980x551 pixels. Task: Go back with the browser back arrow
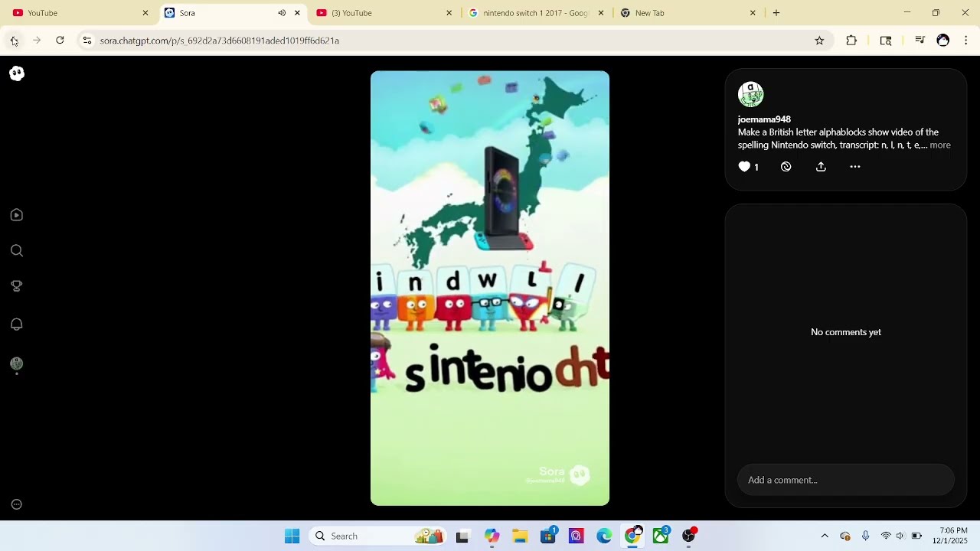pyautogui.click(x=14, y=41)
